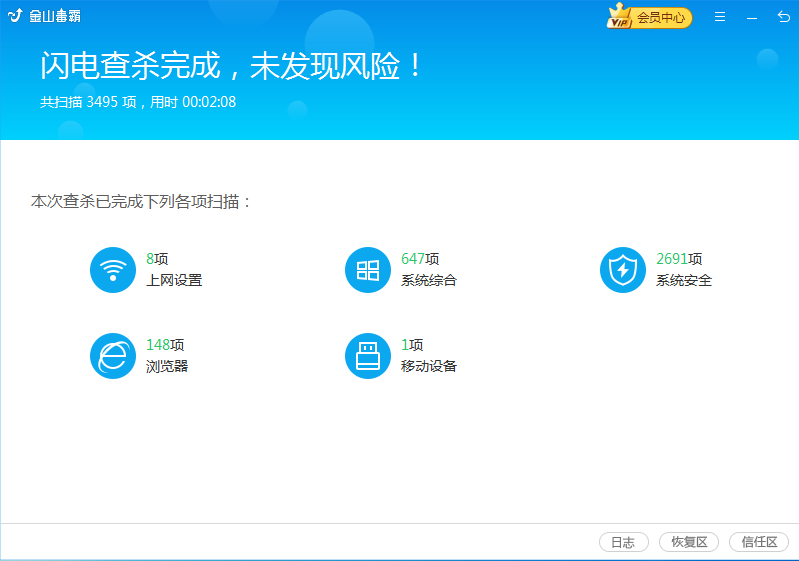Click the 上网设置 label
This screenshot has height=561, width=799.
pos(174,280)
